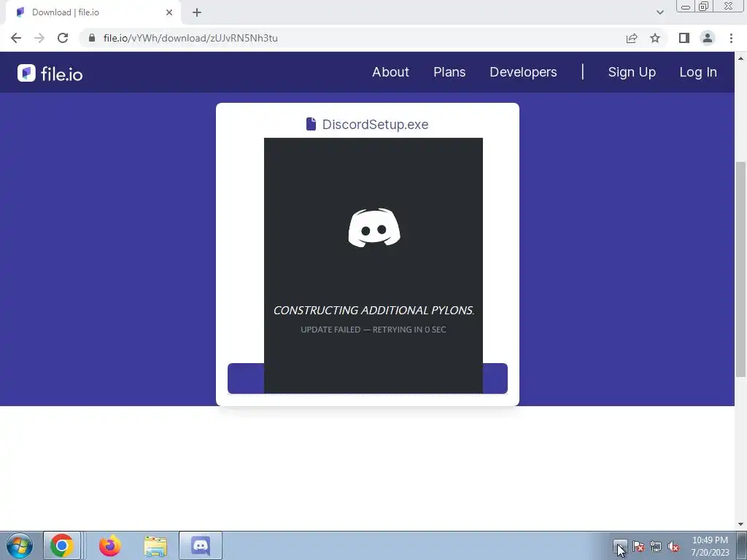Viewport: 747px width, 560px height.
Task: Click the Chrome taskbar icon
Action: pos(62,545)
